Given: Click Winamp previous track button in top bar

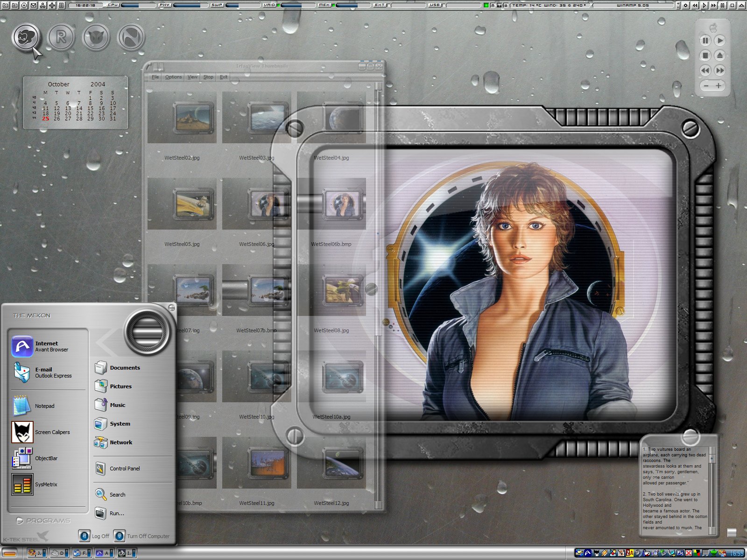Looking at the screenshot, I should coord(695,5).
